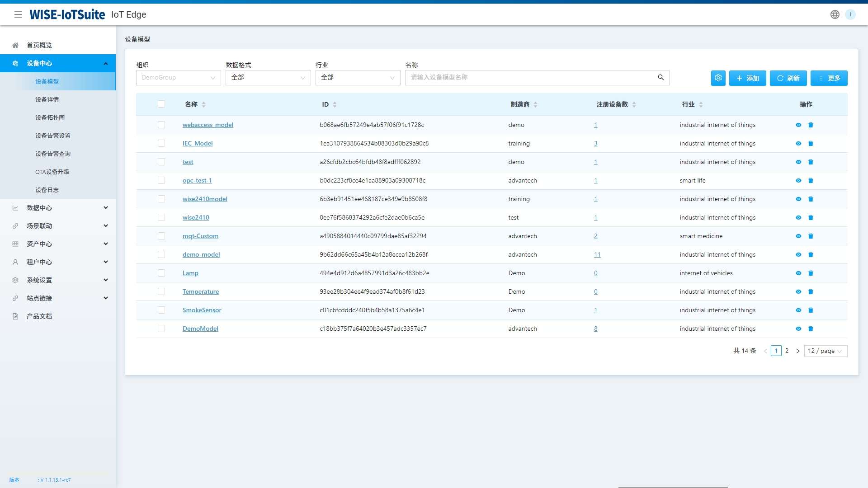Sort by ID column arrows
This screenshot has width=868, height=488.
335,104
